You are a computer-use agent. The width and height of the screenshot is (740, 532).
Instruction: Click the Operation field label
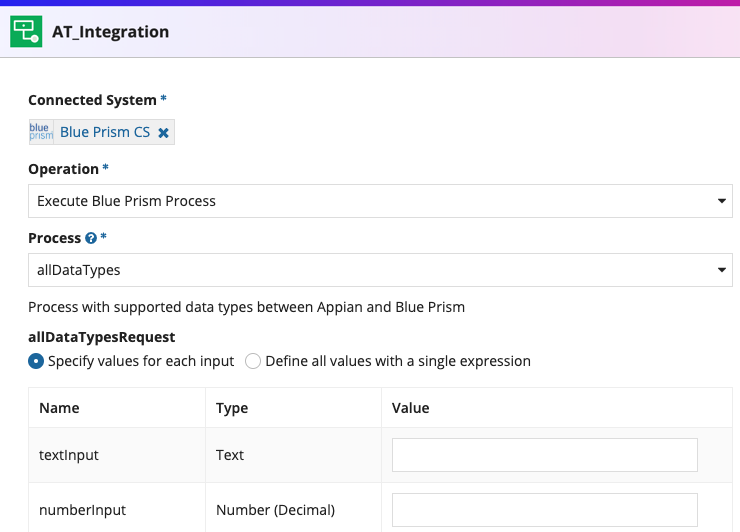63,169
